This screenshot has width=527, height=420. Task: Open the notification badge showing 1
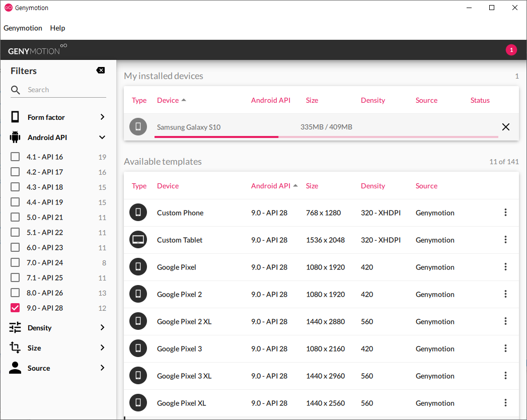(x=511, y=50)
